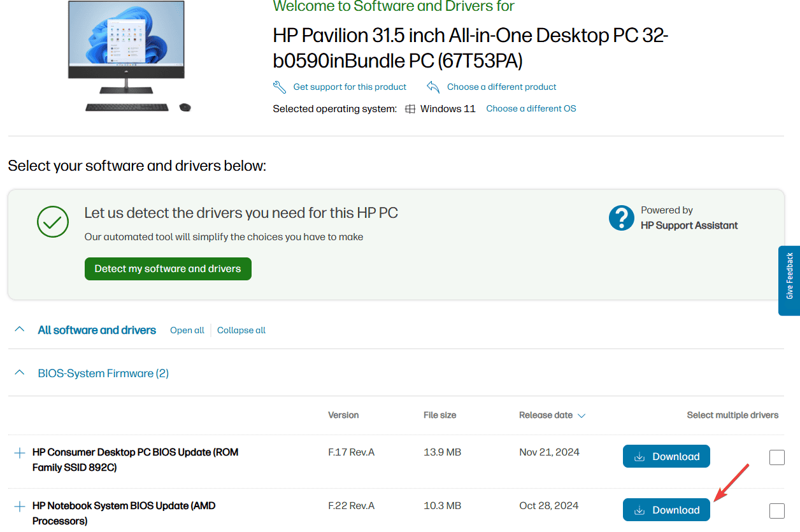The image size is (800, 532).
Task: Click the return arrow icon beside Choose a different product
Action: point(433,87)
